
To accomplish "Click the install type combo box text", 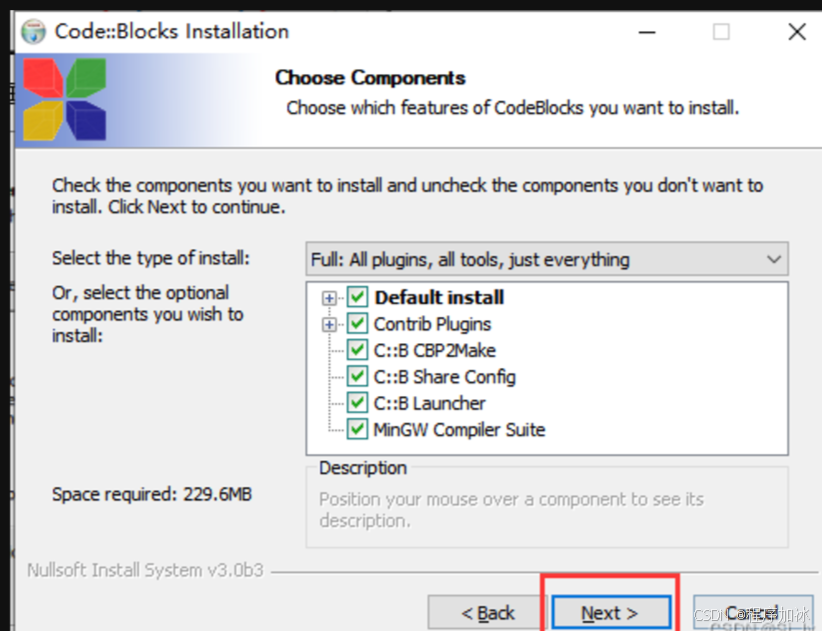I will tap(470, 259).
